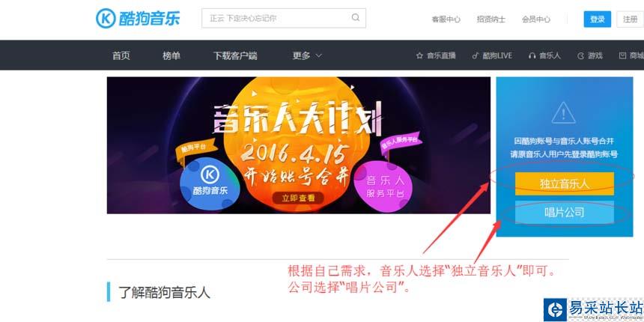
Task: Click the 注册 register button
Action: 630,19
